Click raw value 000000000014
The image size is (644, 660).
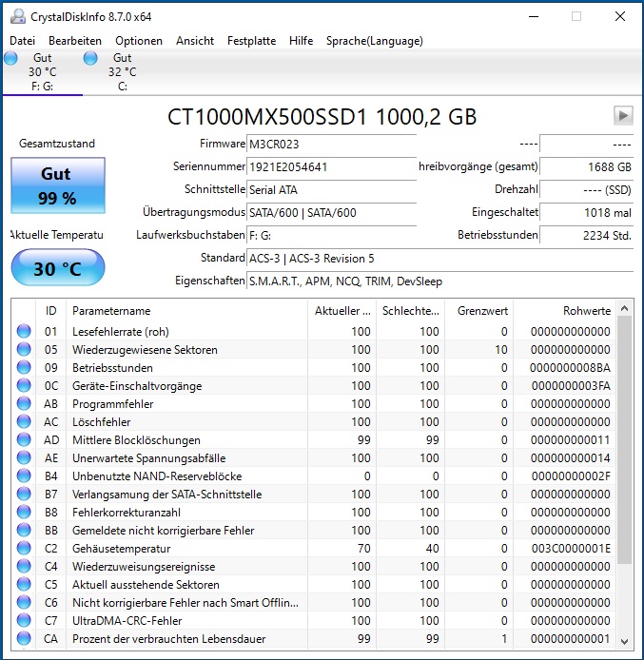(x=570, y=458)
